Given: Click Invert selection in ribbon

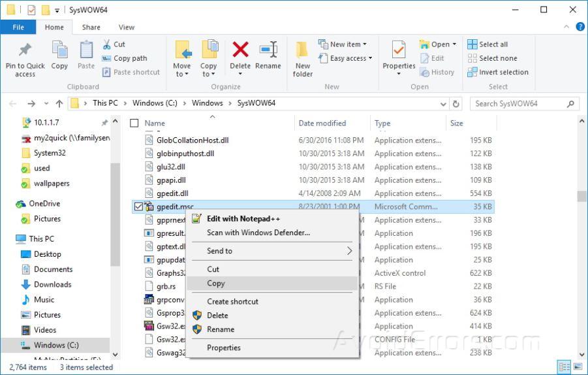Looking at the screenshot, I should coord(497,72).
